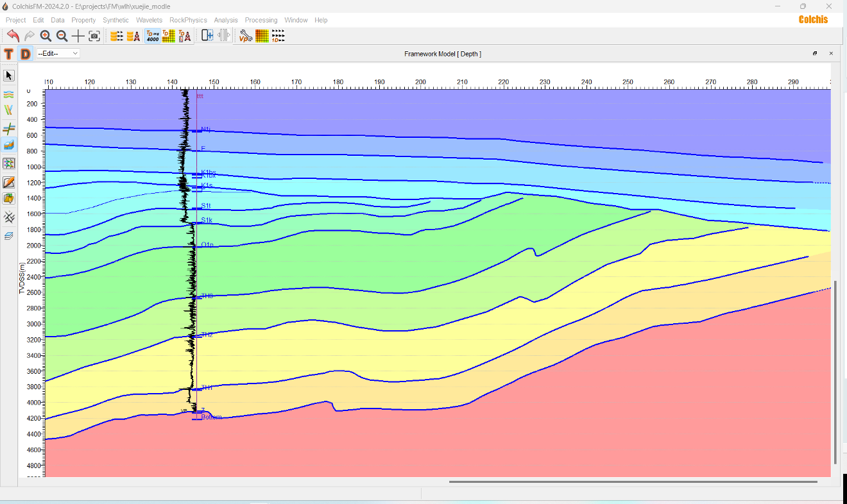The image size is (847, 504).
Task: Open the Wavelets menu
Action: click(x=149, y=20)
